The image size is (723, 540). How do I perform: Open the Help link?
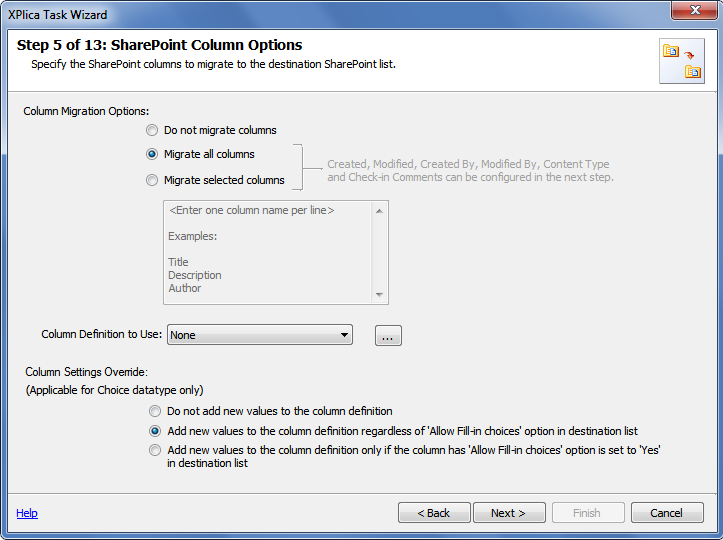tap(27, 513)
